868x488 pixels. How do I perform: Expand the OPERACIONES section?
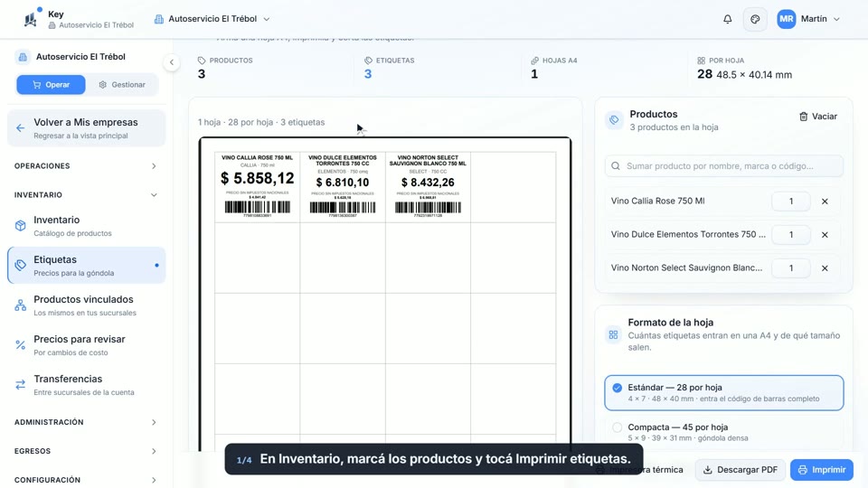tap(86, 166)
